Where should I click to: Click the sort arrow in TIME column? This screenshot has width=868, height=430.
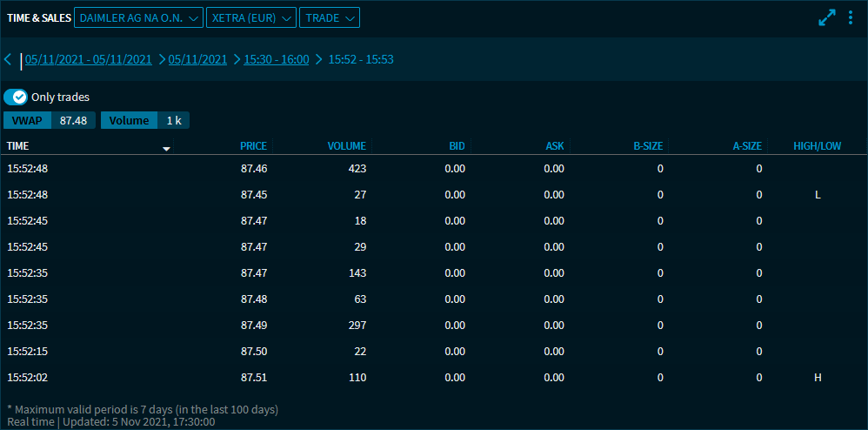166,149
